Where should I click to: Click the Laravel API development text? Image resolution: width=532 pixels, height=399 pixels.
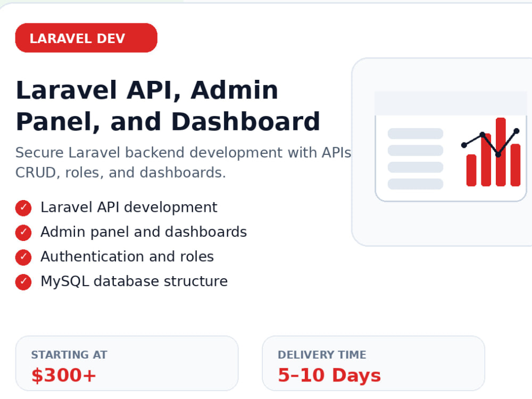[129, 207]
